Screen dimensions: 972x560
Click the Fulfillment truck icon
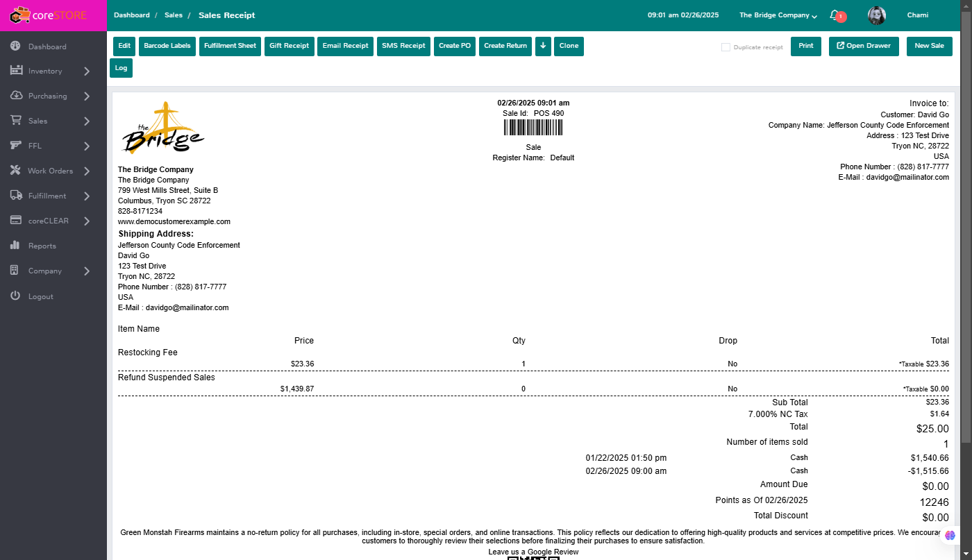15,196
